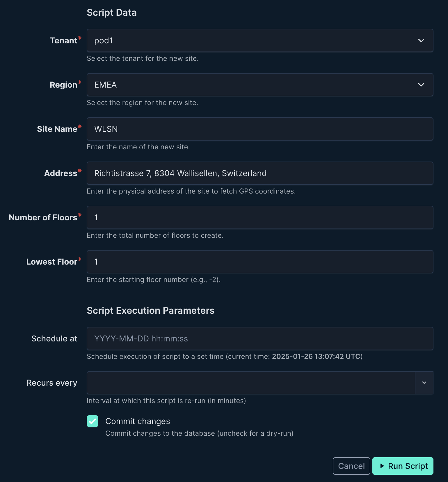Click the chevron icon in the Region field

[x=421, y=85]
